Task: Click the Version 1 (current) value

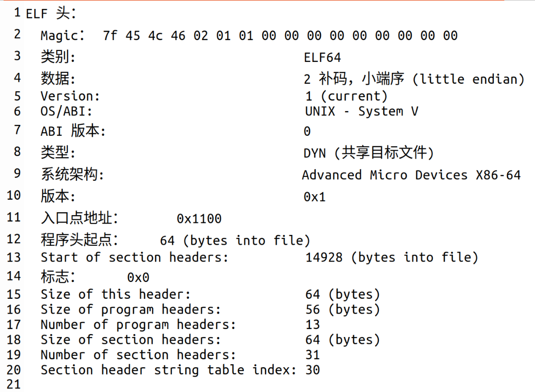Action: pyautogui.click(x=346, y=96)
